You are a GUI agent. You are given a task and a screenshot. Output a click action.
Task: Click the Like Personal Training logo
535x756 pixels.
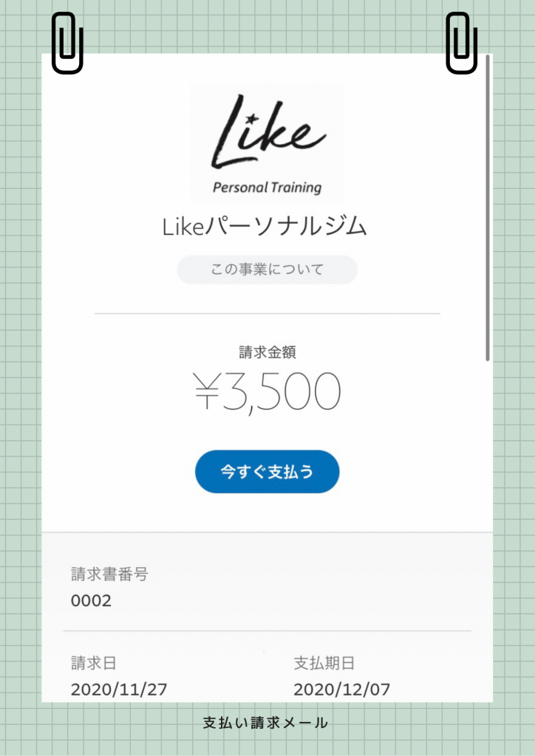coord(267,143)
